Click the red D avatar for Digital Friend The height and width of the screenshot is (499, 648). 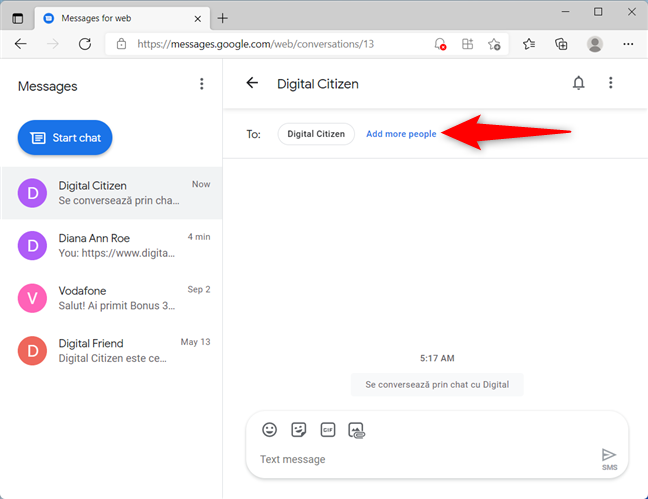[x=32, y=351]
